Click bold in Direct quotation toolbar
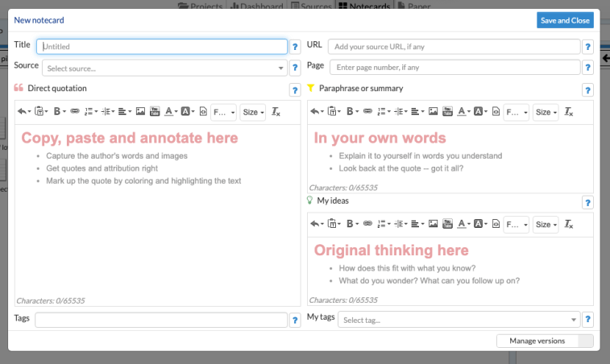Screen dimensions: 610x364 pyautogui.click(x=59, y=112)
